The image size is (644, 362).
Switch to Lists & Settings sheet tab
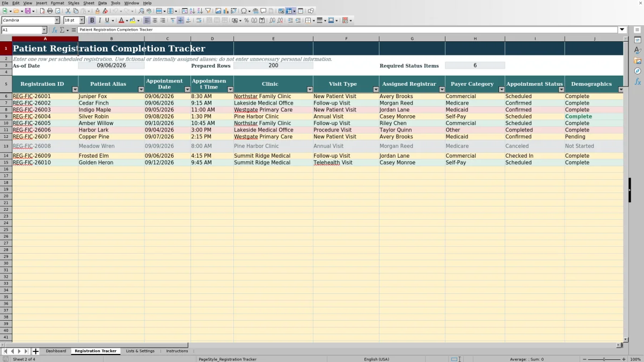140,351
